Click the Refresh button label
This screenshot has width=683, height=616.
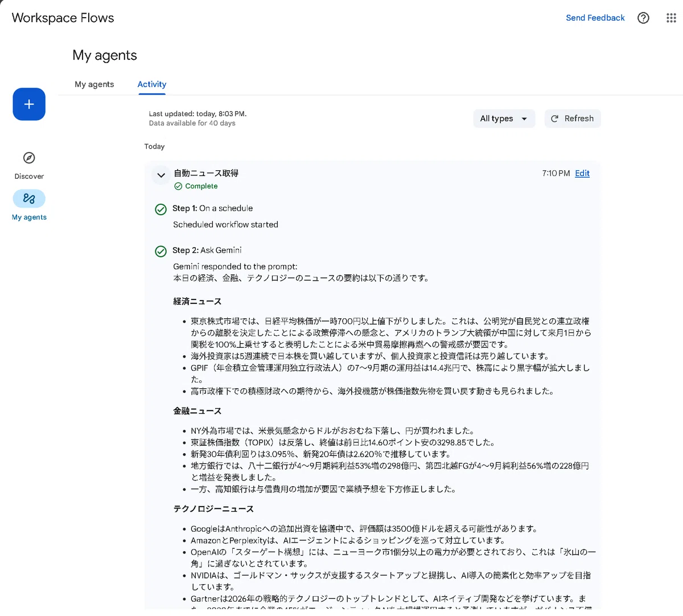579,118
